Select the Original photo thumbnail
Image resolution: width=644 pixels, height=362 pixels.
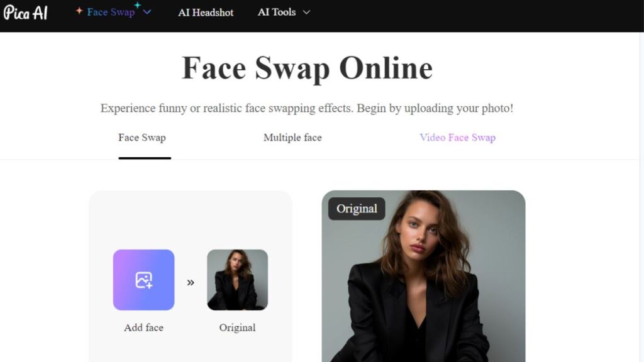coord(237,280)
